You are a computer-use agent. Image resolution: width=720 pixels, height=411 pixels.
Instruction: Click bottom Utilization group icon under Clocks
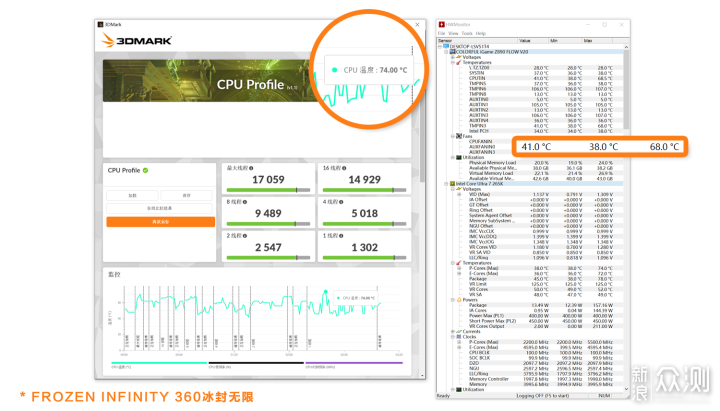pos(459,389)
